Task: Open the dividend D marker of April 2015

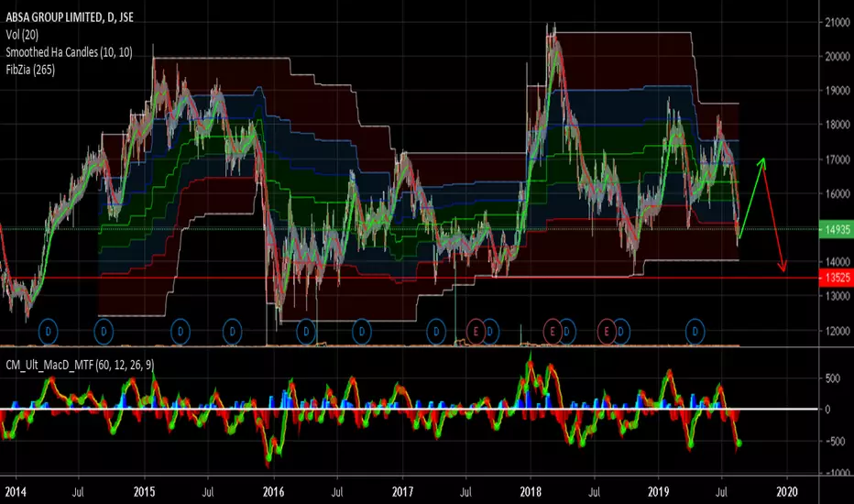Action: [x=181, y=332]
